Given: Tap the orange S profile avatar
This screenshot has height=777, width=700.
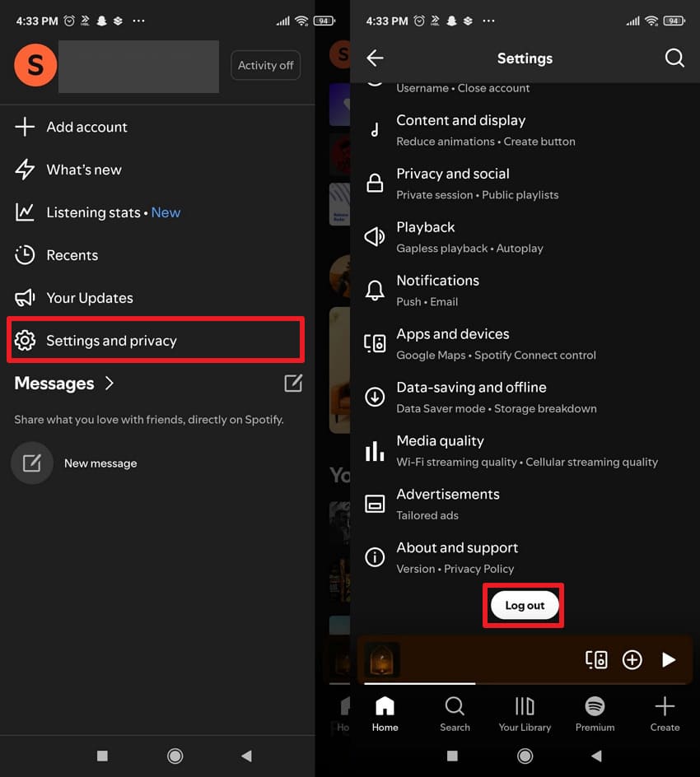Looking at the screenshot, I should tap(35, 65).
